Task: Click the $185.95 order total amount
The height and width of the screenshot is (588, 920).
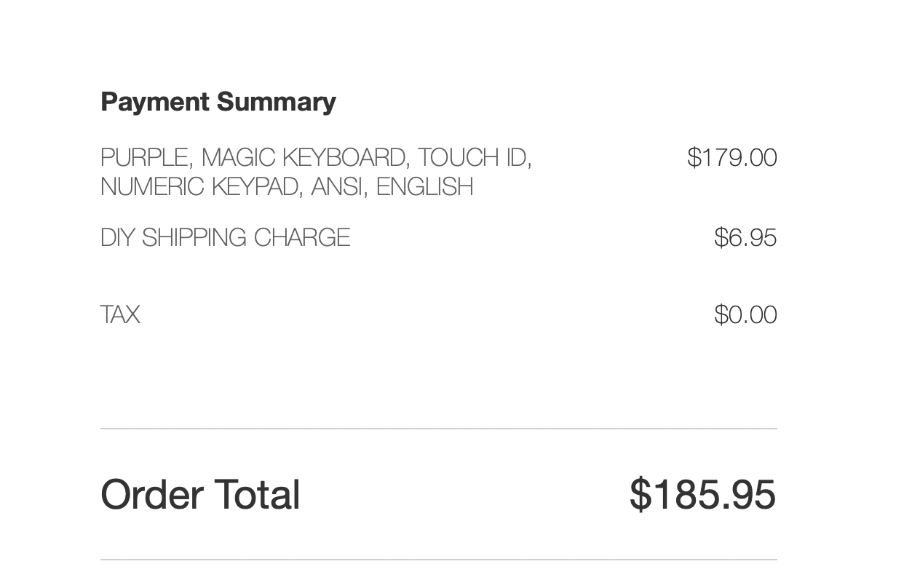Action: (702, 495)
